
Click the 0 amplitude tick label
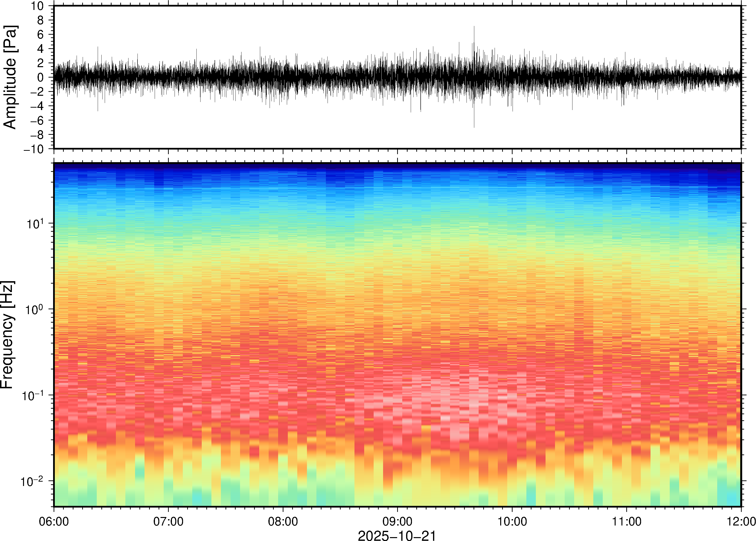(41, 77)
